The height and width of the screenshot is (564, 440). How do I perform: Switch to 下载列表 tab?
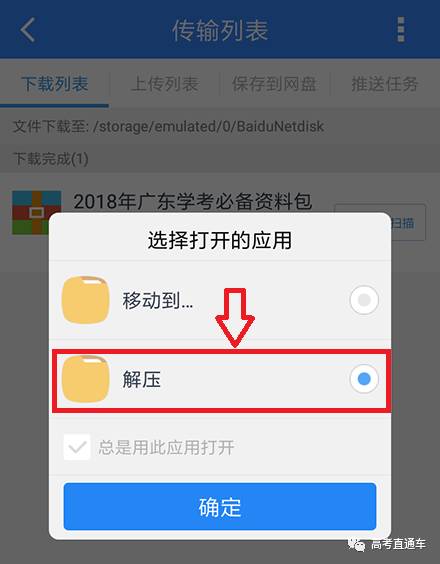click(55, 84)
